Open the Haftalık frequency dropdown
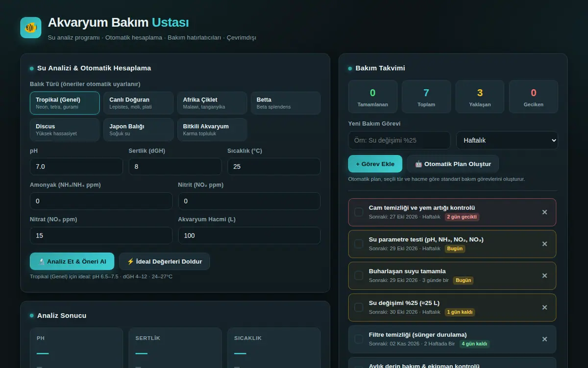588x368 pixels. (x=507, y=140)
